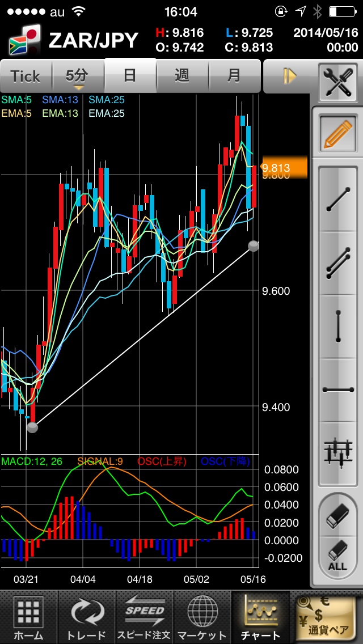The image size is (363, 644).
Task: Open the ZAR/JPY currency pair selector
Action: point(74,40)
